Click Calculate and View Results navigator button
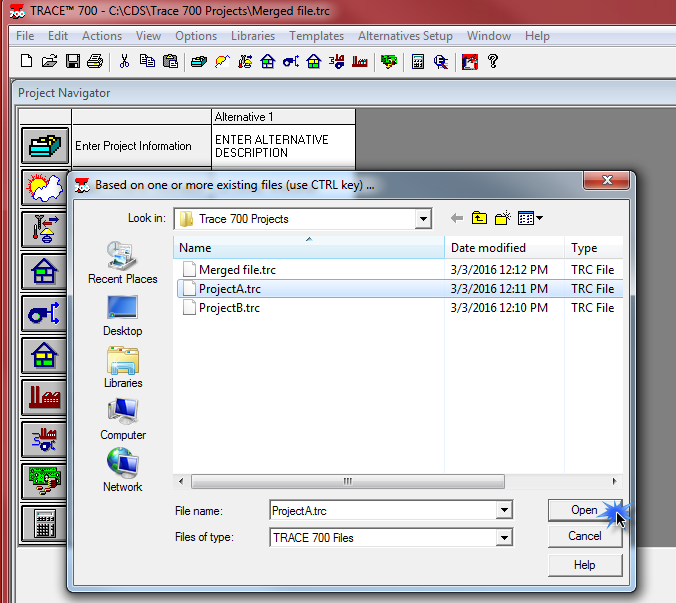 (45, 524)
